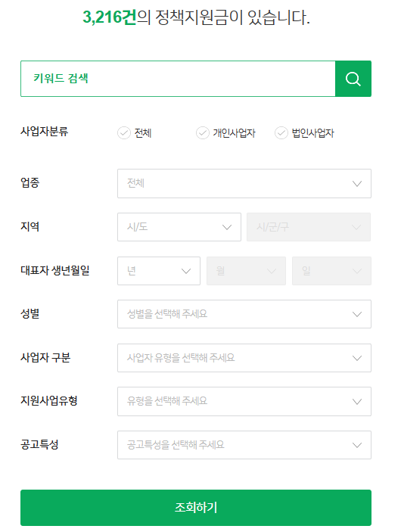Open the 사업자 구분 type dropdown
Screen dimensions: 401x532
pyautogui.click(x=244, y=358)
